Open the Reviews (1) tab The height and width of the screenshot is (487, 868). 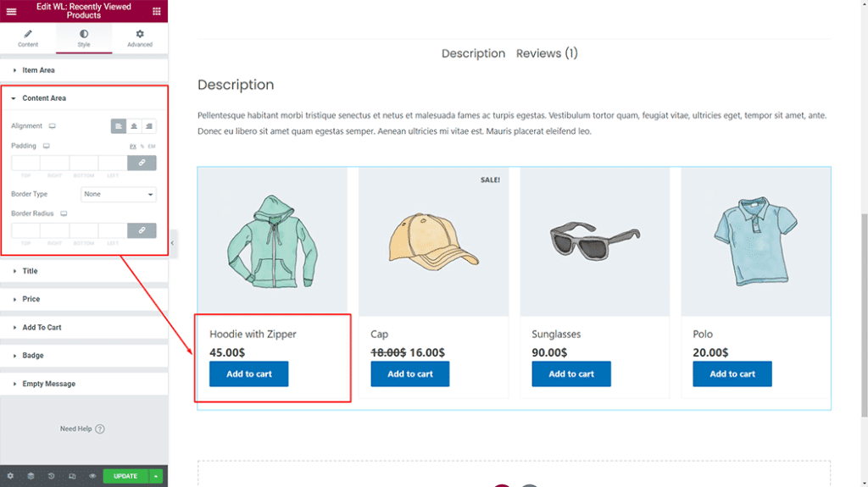point(547,53)
